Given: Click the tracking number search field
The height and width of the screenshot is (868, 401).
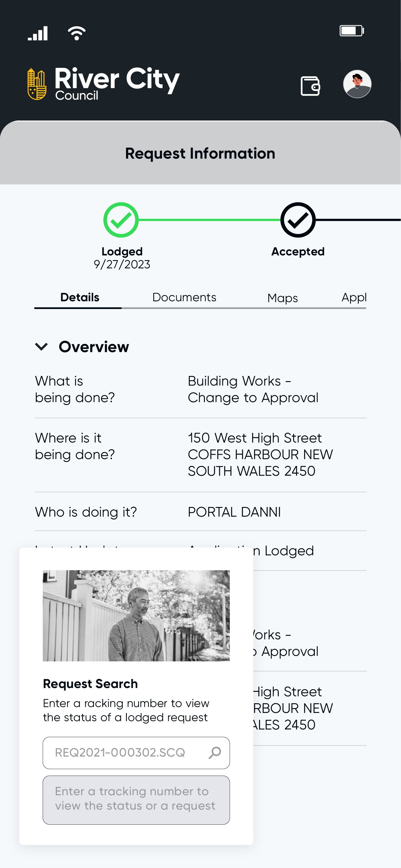Looking at the screenshot, I should (136, 753).
